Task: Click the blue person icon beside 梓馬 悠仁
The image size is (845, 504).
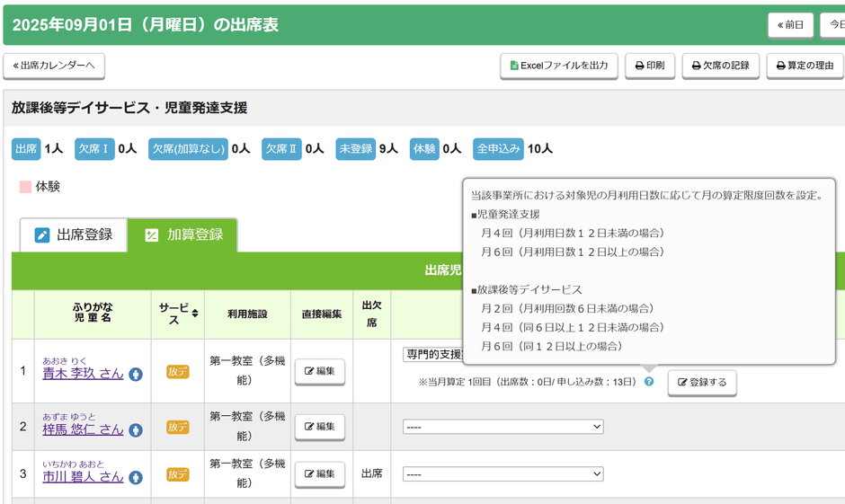Action: click(136, 430)
